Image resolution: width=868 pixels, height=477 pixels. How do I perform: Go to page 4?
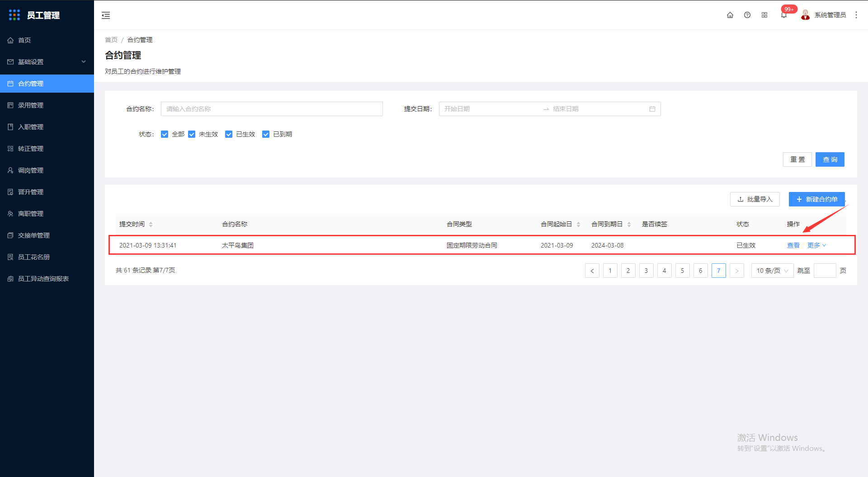click(665, 271)
